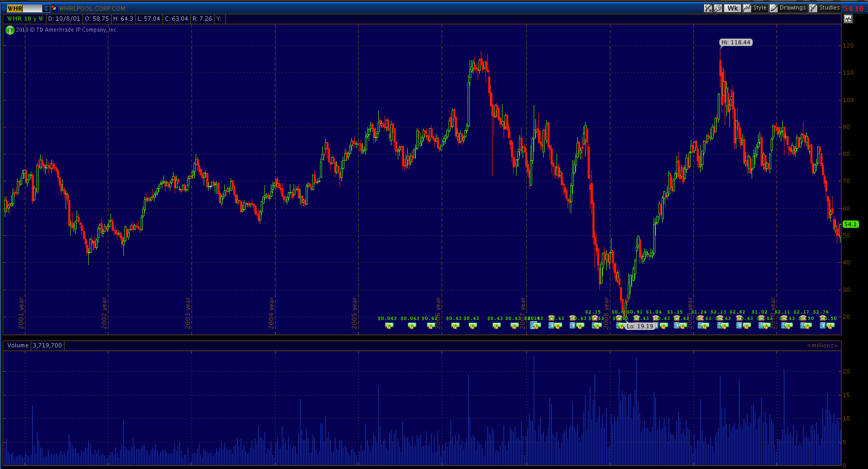Click the earnings phone icon under $2.82
The height and width of the screenshot is (469, 868).
click(739, 318)
